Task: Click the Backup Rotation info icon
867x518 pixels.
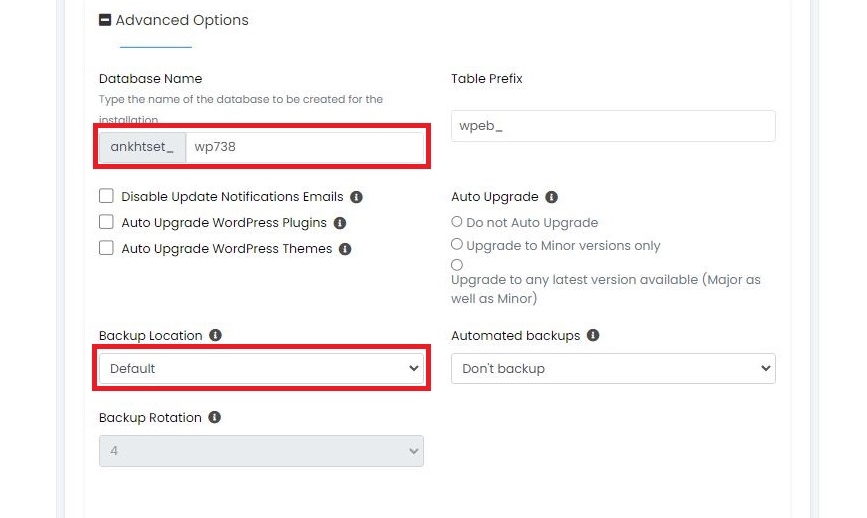Action: point(215,417)
